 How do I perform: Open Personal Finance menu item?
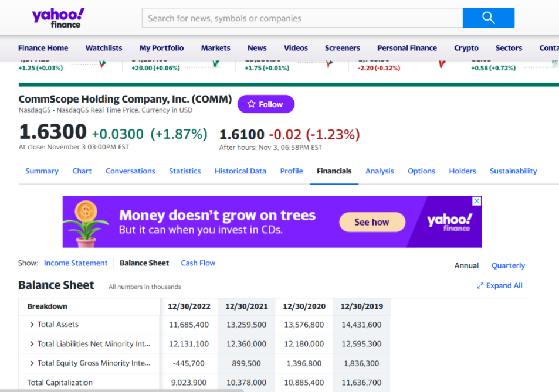(x=407, y=48)
